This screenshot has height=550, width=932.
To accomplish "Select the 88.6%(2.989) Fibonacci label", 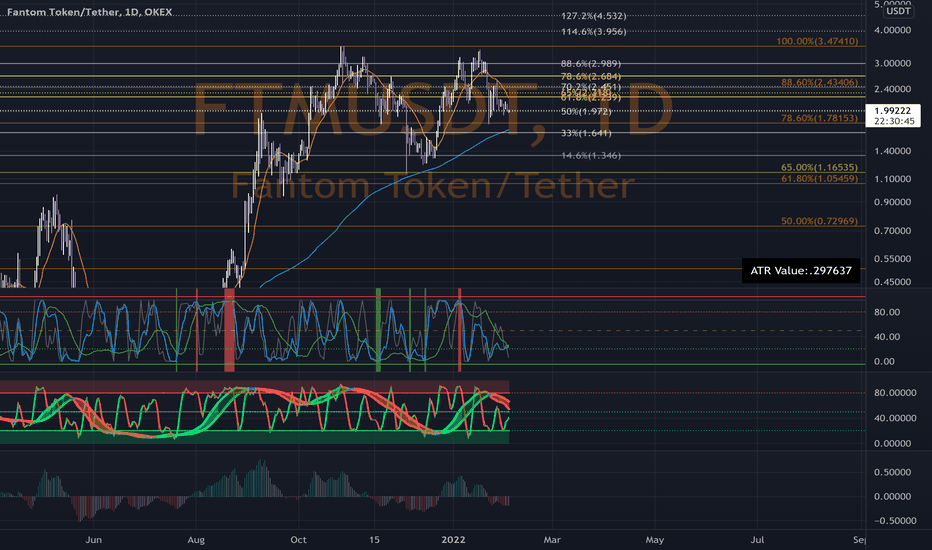I will pos(590,64).
